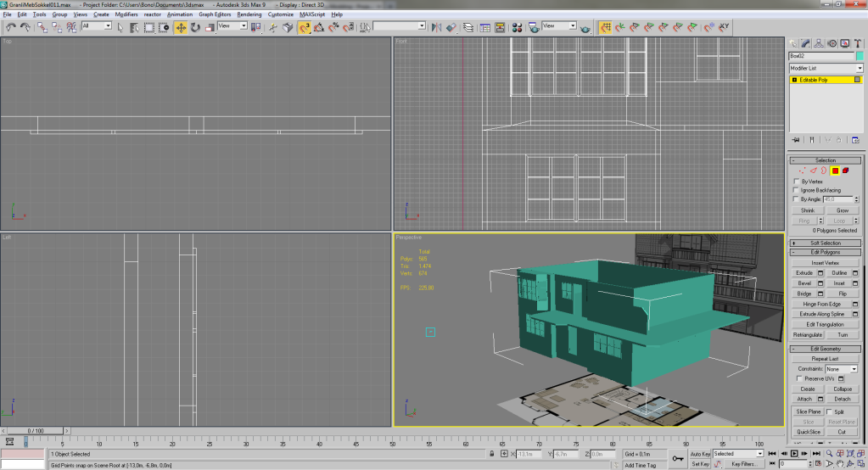Viewport: 868px width, 470px height.
Task: Click the large key Set Keys icon
Action: tap(678, 459)
